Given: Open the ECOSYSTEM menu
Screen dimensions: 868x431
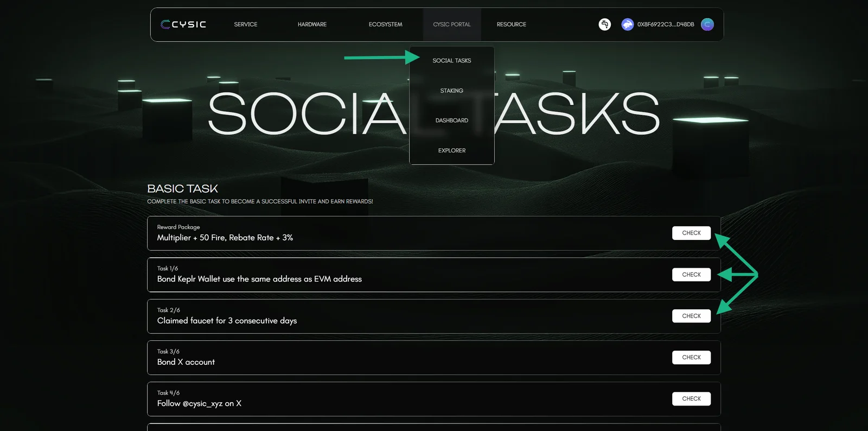Looking at the screenshot, I should point(386,24).
